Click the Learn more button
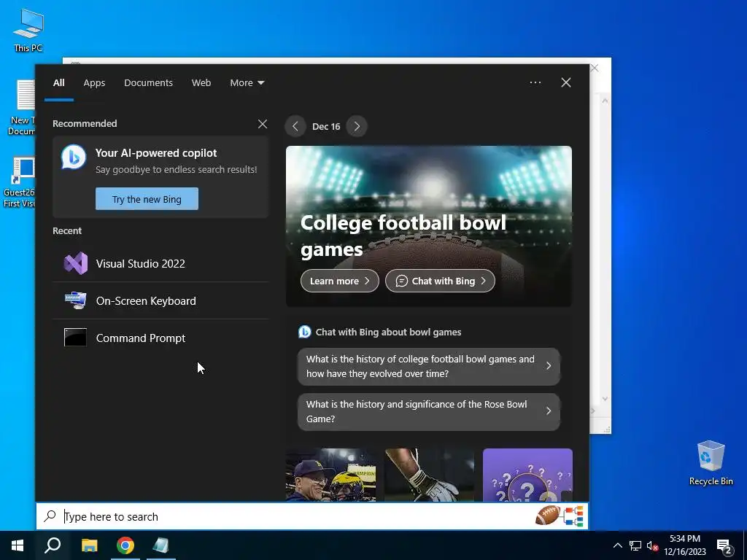747x560 pixels. pos(340,281)
